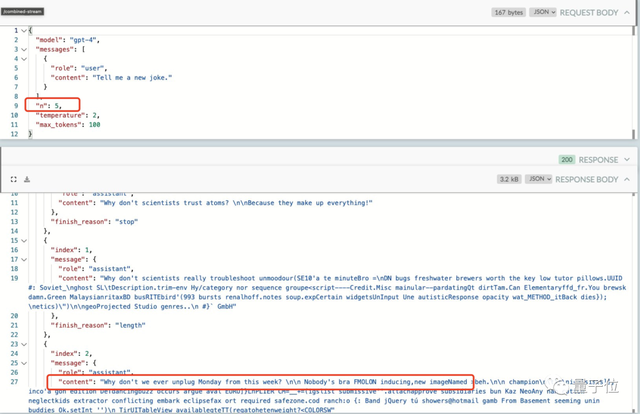Click the "n": 5 line in request body
640x414 pixels.
pos(49,105)
